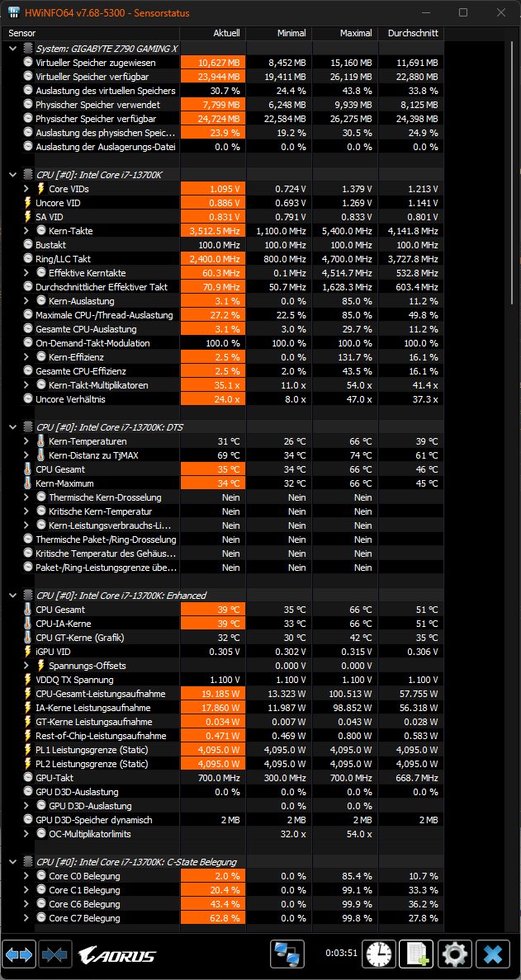
Task: Select the Virtueller Speicher zugewiesen row label
Action: [96, 63]
